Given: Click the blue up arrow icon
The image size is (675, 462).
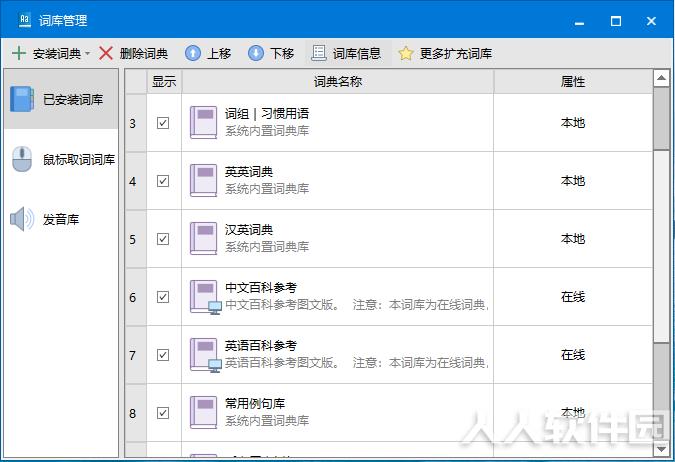Looking at the screenshot, I should [x=193, y=53].
